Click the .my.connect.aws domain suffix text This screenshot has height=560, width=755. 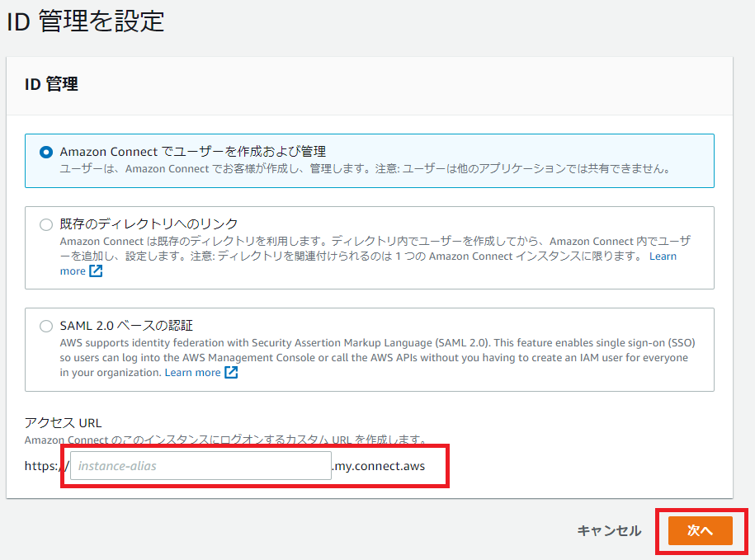coord(379,466)
